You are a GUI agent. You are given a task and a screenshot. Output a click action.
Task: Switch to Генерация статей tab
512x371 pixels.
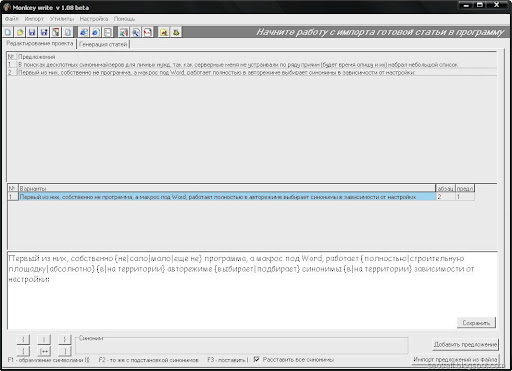coord(103,44)
